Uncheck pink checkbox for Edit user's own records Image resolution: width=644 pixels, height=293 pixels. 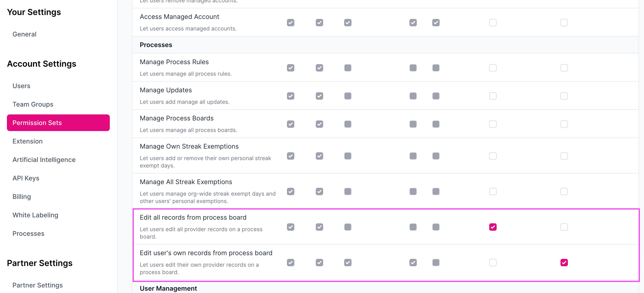pos(564,263)
